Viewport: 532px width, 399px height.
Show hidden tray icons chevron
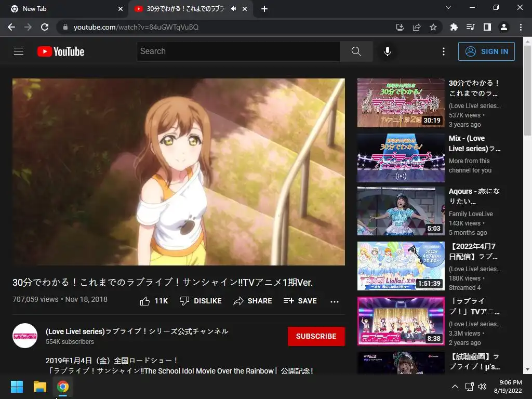[x=455, y=387]
